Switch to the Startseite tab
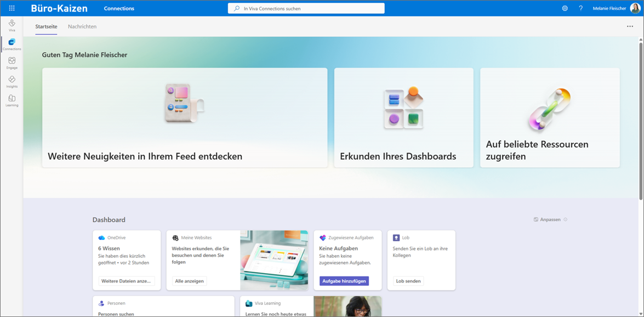The height and width of the screenshot is (317, 644). [46, 26]
